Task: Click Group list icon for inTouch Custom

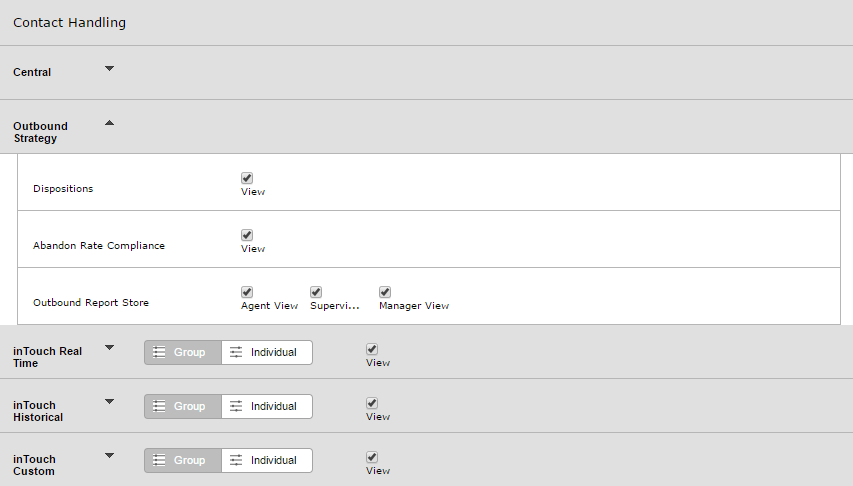Action: tap(159, 460)
